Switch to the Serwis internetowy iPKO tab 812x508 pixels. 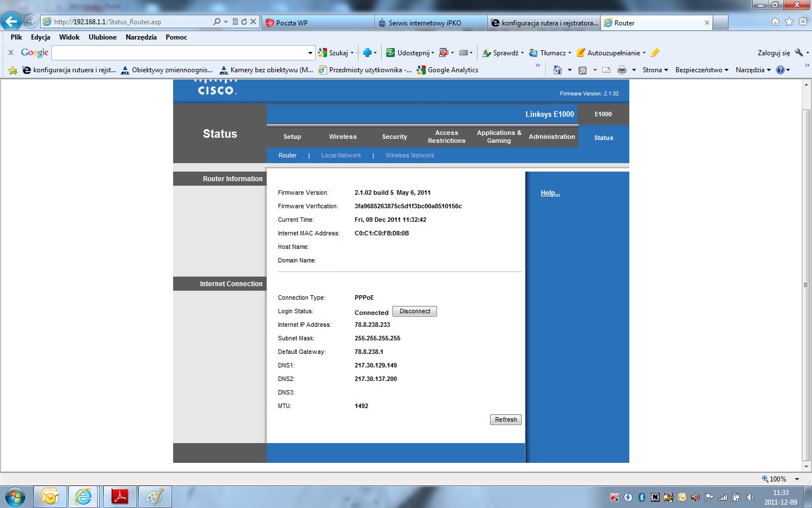coord(431,23)
